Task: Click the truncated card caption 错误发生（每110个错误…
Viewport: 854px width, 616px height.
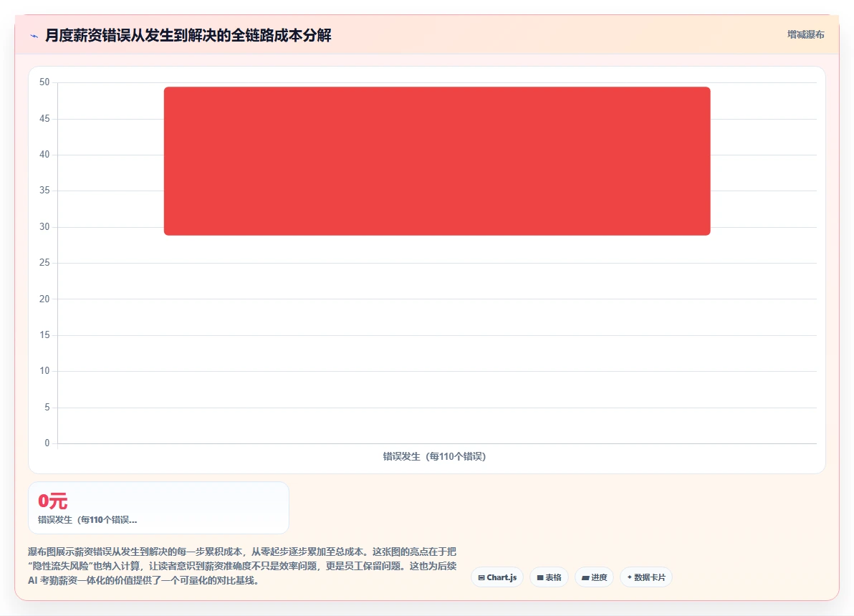Action: tap(87, 519)
